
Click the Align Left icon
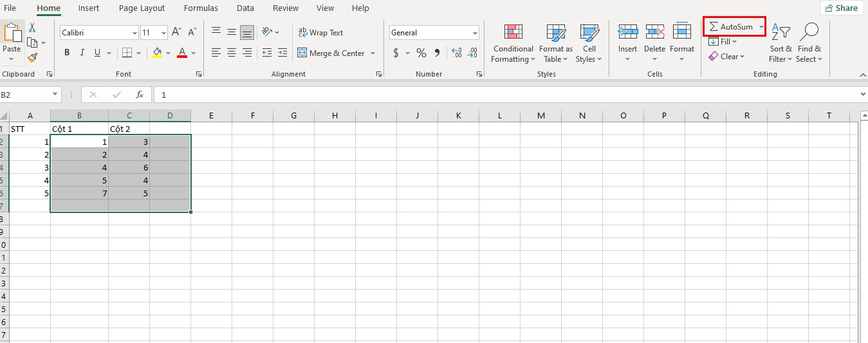click(x=216, y=53)
